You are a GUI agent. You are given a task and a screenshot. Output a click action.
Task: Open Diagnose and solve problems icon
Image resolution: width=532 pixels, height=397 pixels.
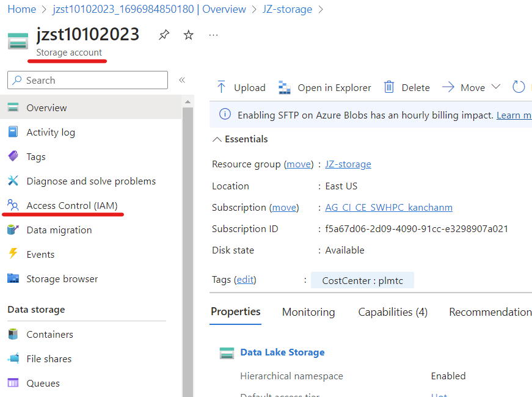point(13,181)
